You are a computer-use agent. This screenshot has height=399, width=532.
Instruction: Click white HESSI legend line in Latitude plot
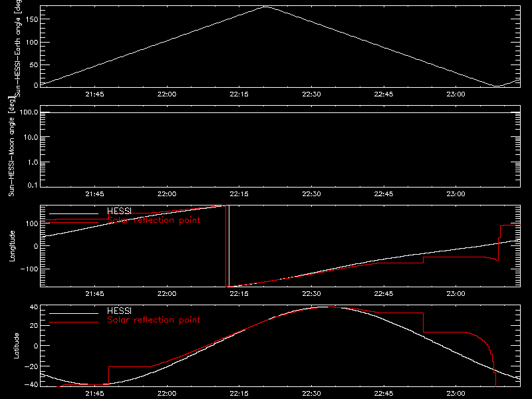click(x=74, y=313)
